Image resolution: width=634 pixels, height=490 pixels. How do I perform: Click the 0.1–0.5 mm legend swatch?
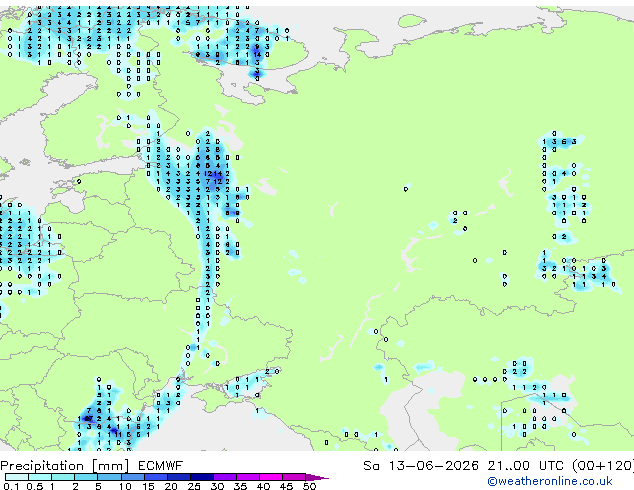16,477
